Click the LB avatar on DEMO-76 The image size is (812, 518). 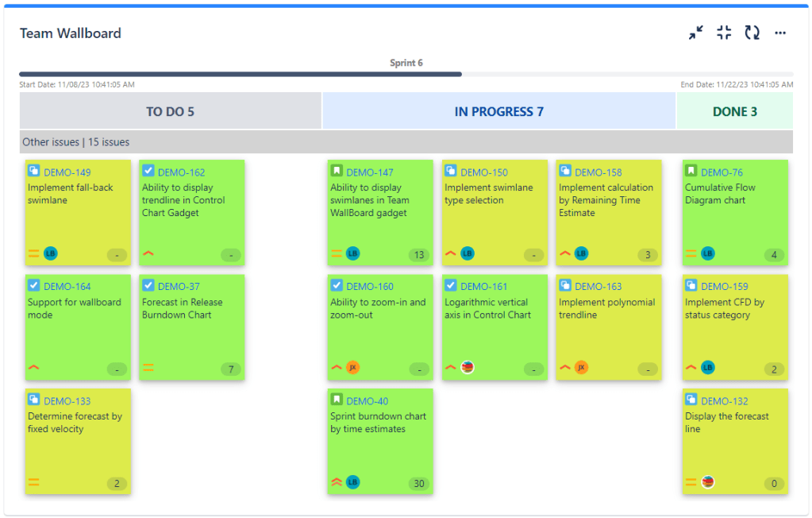706,254
